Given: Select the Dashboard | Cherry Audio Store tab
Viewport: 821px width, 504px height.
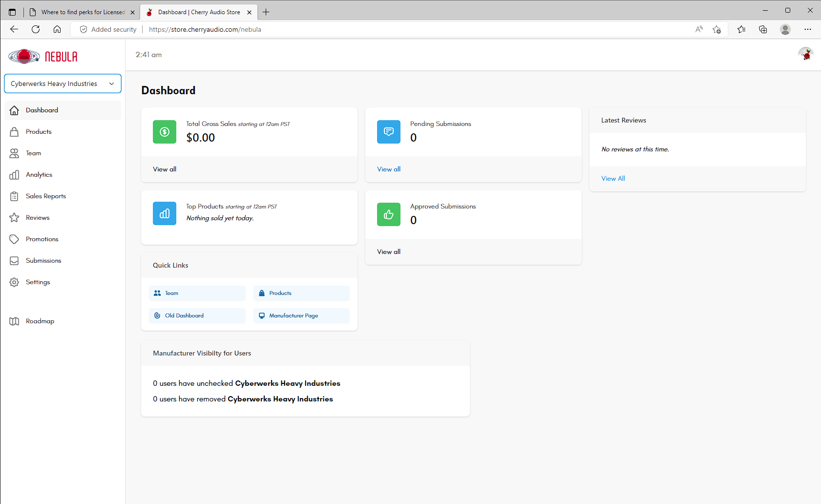Looking at the screenshot, I should pyautogui.click(x=199, y=12).
